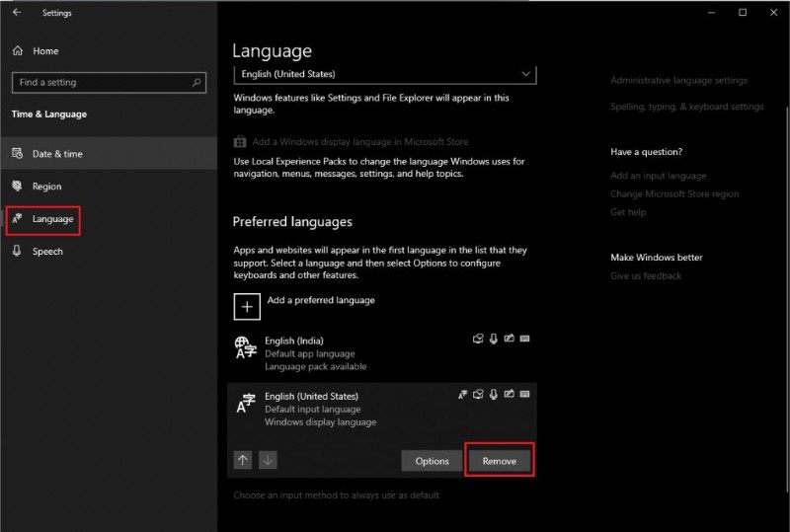Click Default app language under English (India)

(x=310, y=353)
